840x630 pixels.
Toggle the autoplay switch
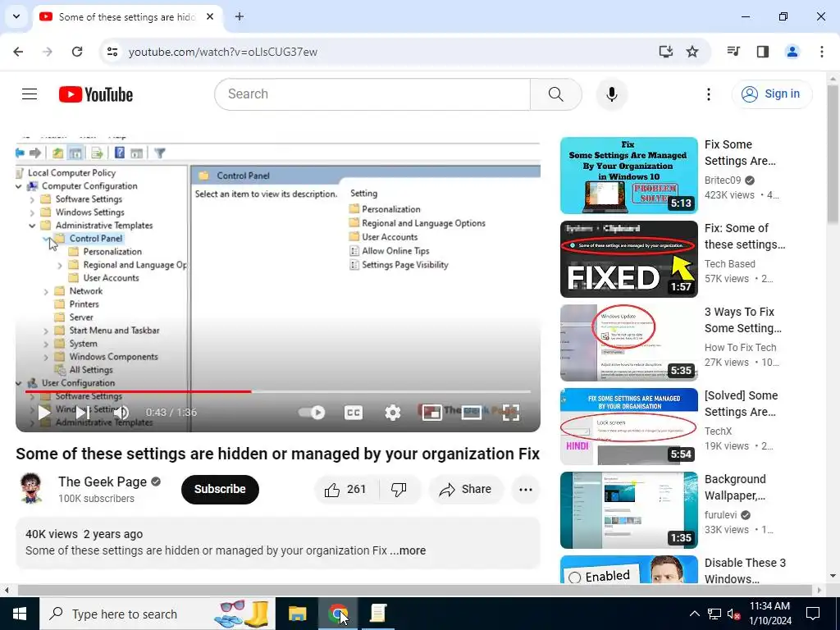click(312, 413)
